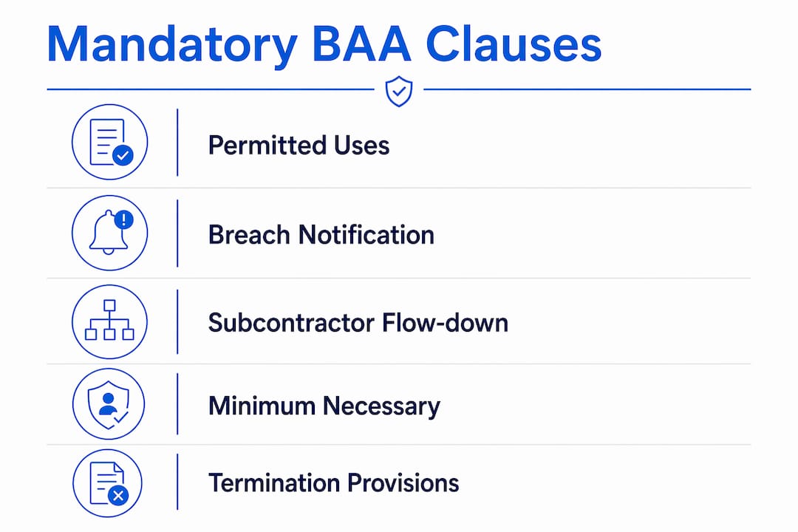Click the Mandatory BAA Clauses heading

pos(324,45)
